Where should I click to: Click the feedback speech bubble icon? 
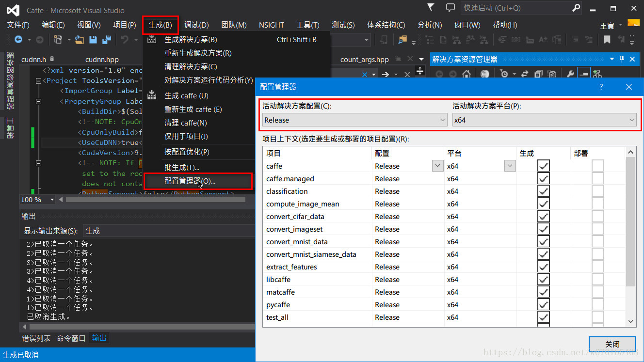(x=451, y=8)
